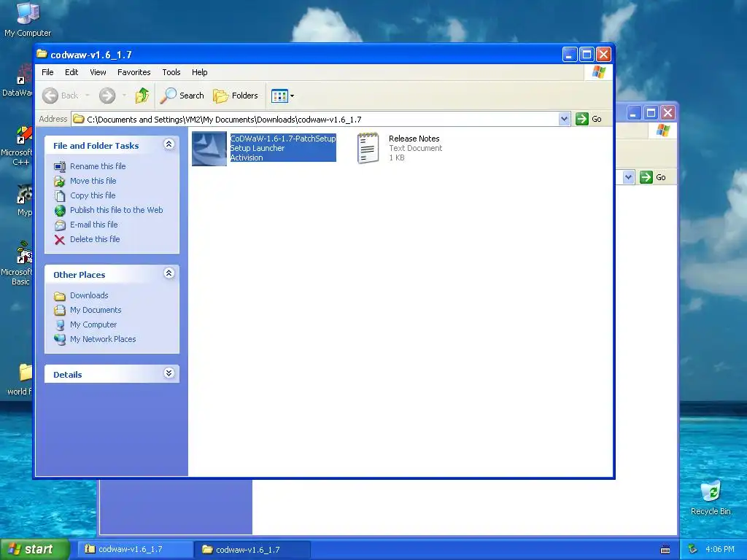
Task: Open the Help menu
Action: tap(200, 72)
